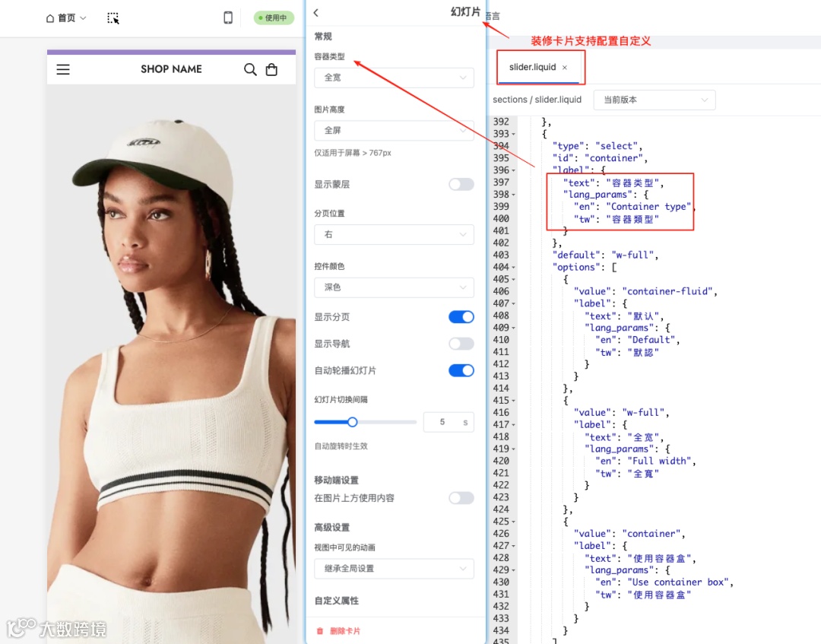Open 容器类型 dropdown showing 全宽
Image resolution: width=821 pixels, height=644 pixels.
point(394,78)
